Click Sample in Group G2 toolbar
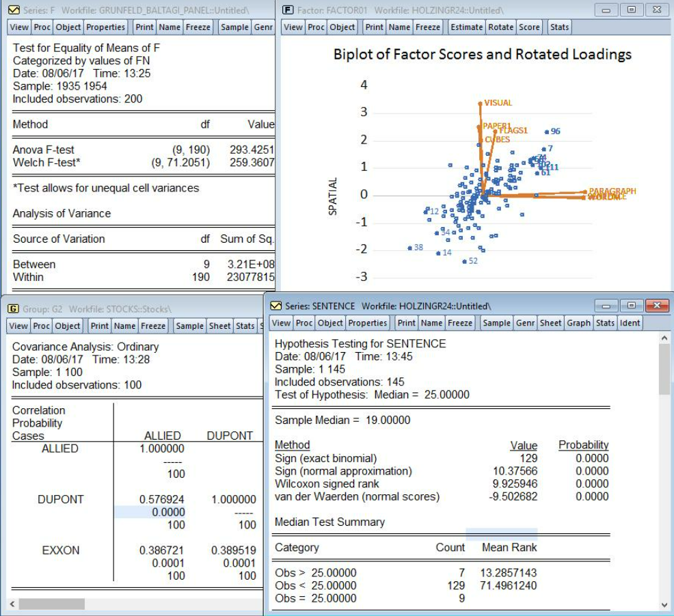This screenshot has width=674, height=616. coord(189,326)
